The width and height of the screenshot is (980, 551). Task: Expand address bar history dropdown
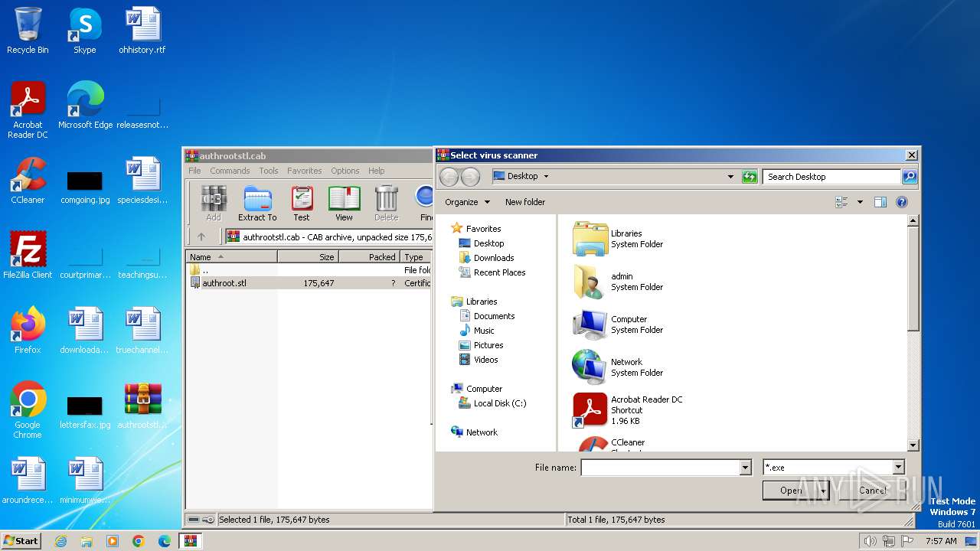(x=730, y=177)
